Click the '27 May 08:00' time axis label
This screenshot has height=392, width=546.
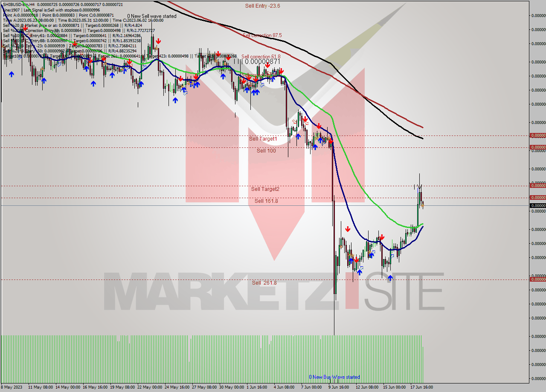tap(204, 387)
